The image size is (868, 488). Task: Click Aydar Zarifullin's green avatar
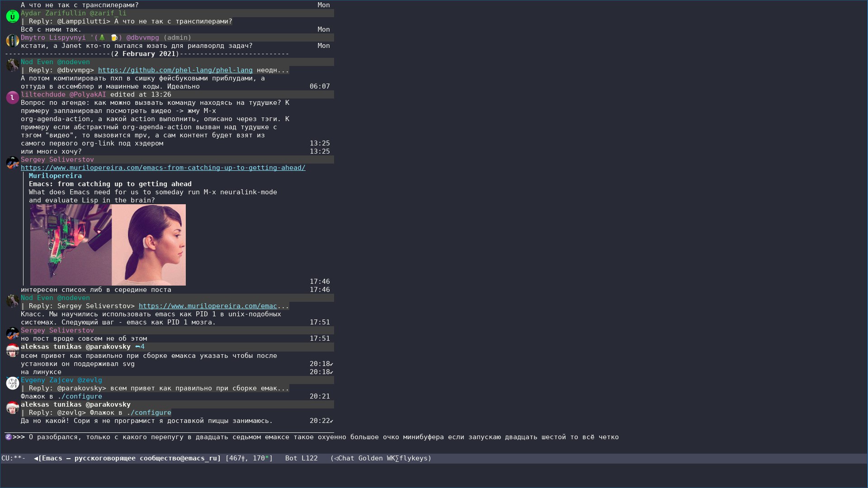[13, 17]
